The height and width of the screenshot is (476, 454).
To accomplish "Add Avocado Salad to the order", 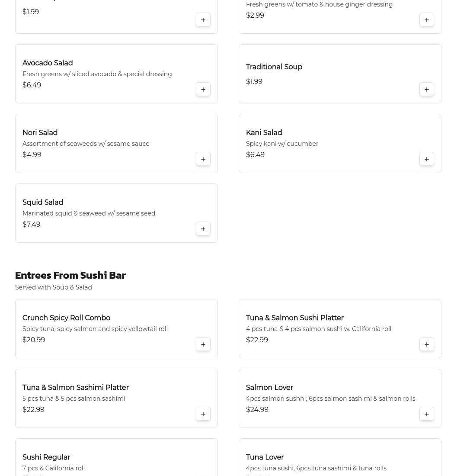I will coord(203,90).
